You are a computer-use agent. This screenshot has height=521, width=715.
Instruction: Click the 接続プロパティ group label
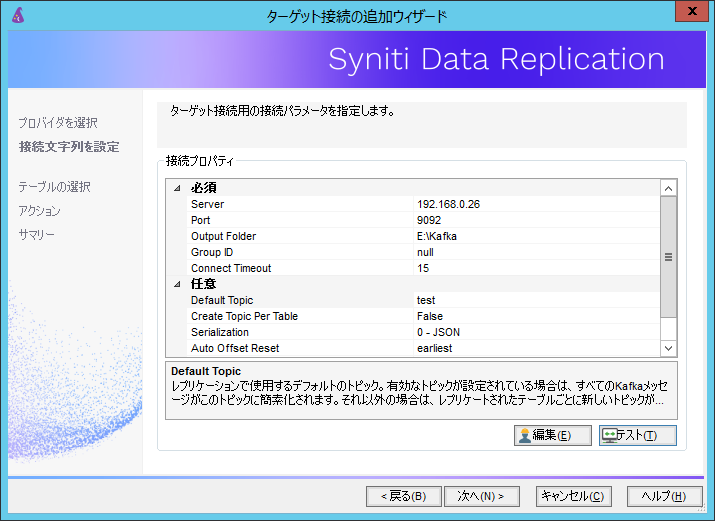click(x=200, y=161)
